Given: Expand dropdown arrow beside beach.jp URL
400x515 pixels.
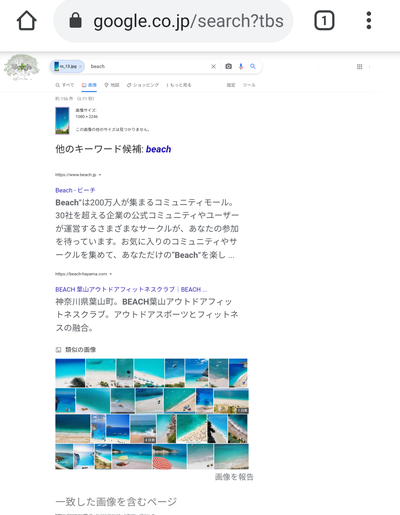Looking at the screenshot, I should click(100, 175).
